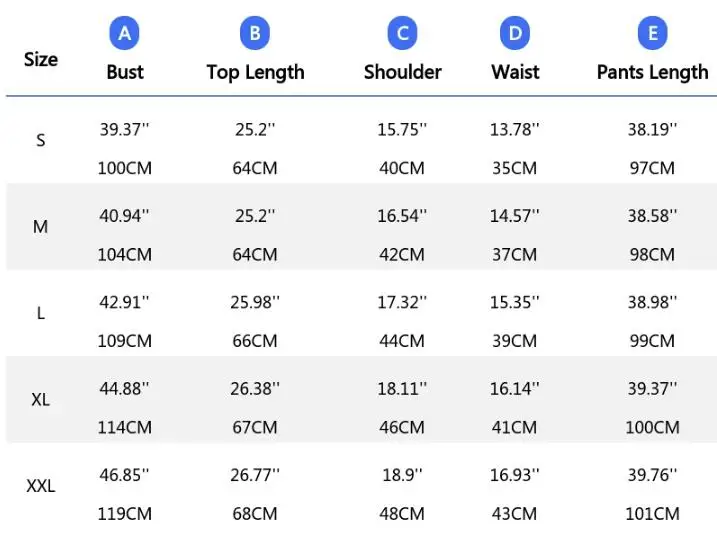This screenshot has width=717, height=544.
Task: Click the blue circle A icon
Action: pyautogui.click(x=125, y=34)
